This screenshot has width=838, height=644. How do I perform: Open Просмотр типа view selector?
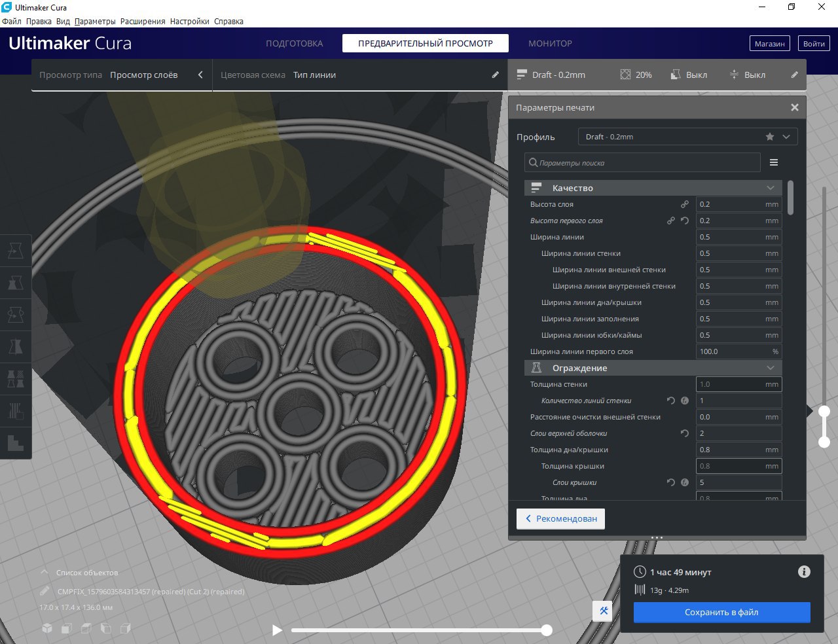click(121, 75)
